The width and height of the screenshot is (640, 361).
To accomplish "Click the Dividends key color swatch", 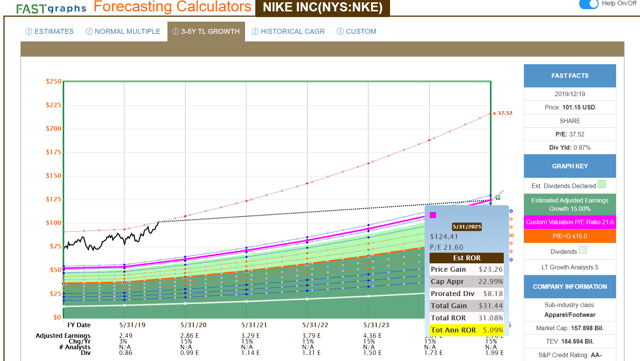I will [583, 250].
